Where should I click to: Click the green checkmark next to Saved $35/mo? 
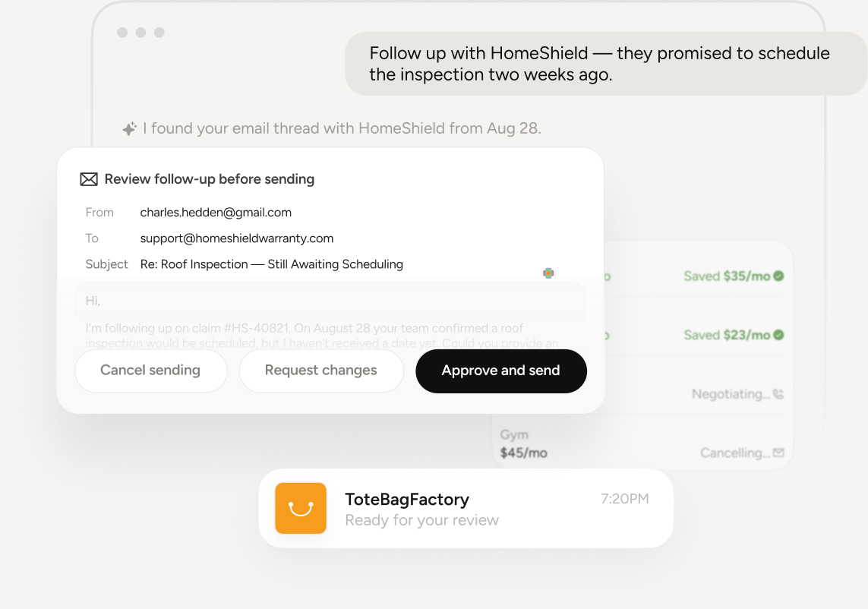click(778, 276)
